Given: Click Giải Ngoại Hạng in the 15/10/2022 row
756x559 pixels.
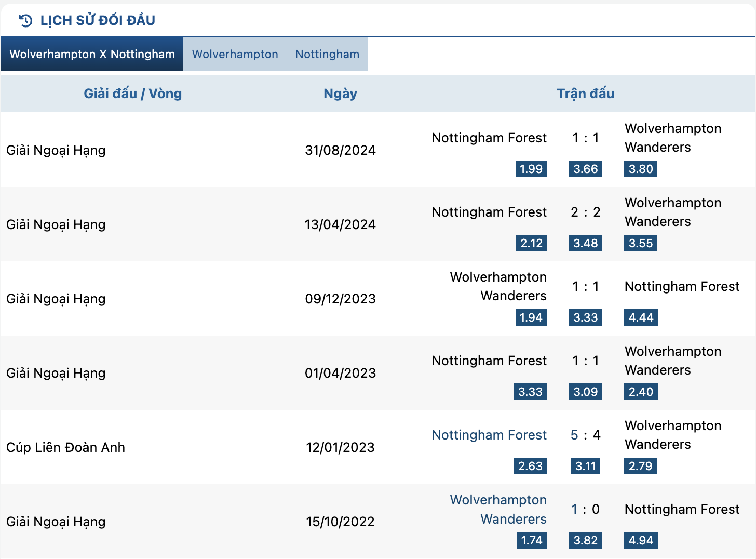Looking at the screenshot, I should 56,522.
